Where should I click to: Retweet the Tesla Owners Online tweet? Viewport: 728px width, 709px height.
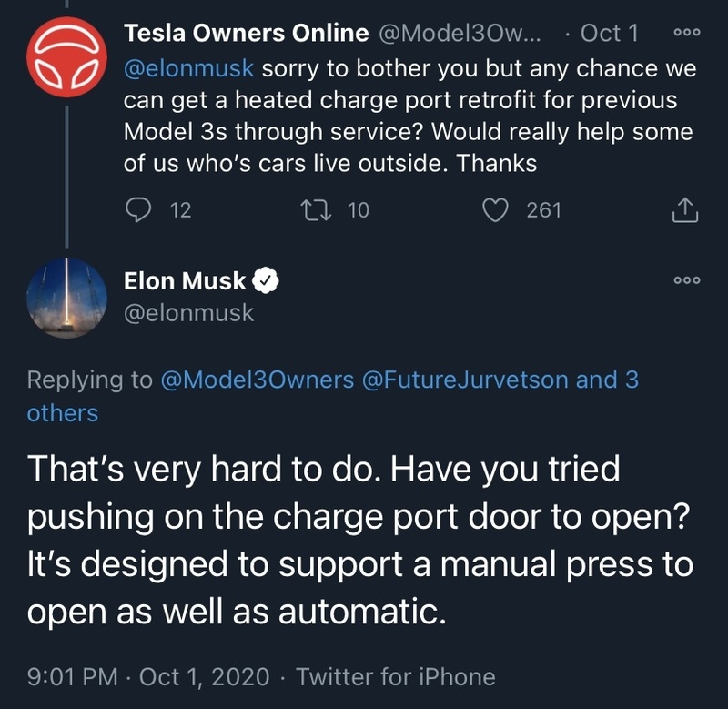[315, 210]
